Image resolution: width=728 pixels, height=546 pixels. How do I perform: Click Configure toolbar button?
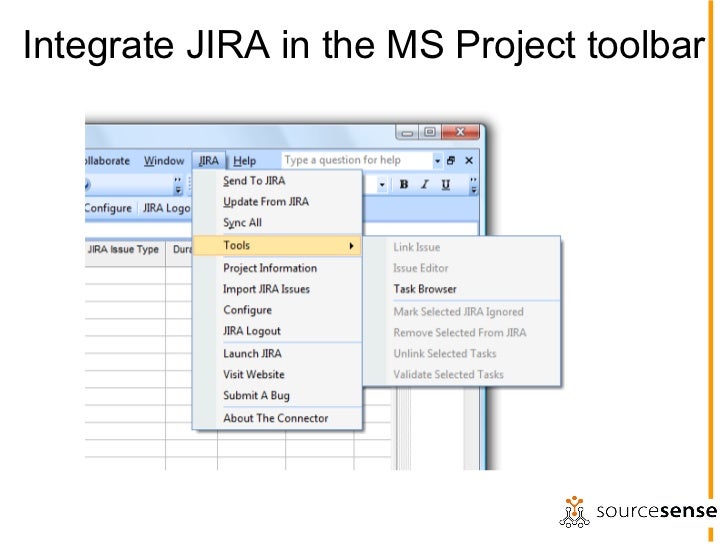109,208
